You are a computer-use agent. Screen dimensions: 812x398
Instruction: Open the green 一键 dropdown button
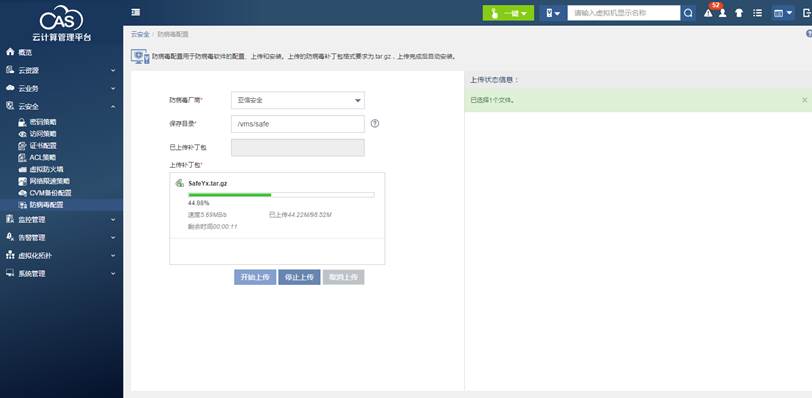click(x=508, y=13)
